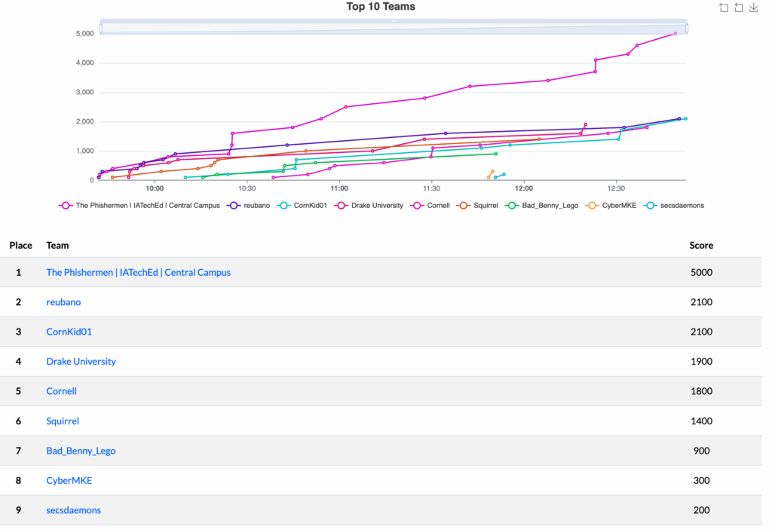Click the zoom reset icon
Viewport: 772px width, 532px height.
point(738,8)
